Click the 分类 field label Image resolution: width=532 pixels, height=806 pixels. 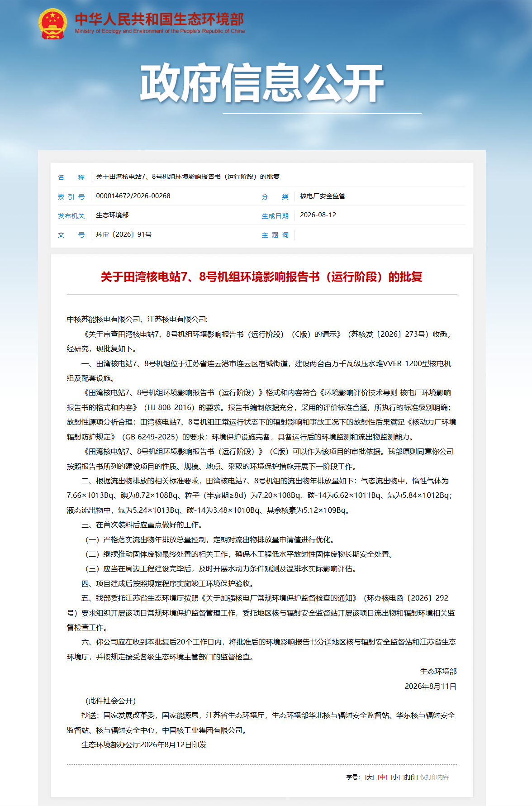click(x=275, y=196)
